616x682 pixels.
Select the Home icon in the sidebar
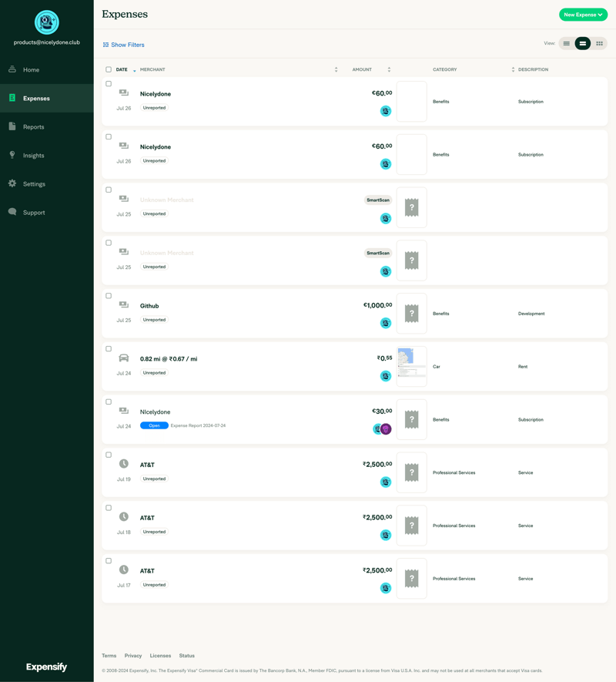[x=12, y=69]
